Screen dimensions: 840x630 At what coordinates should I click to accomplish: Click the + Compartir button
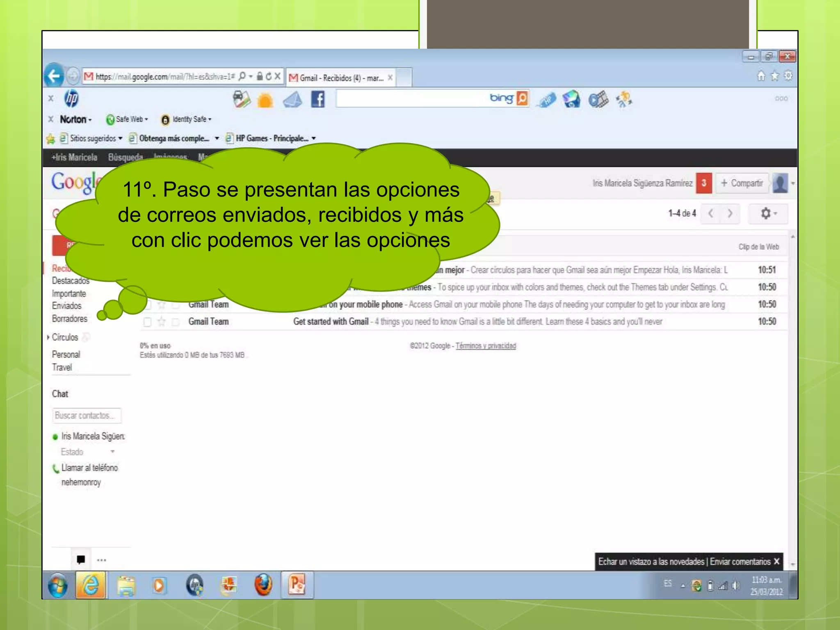(742, 183)
